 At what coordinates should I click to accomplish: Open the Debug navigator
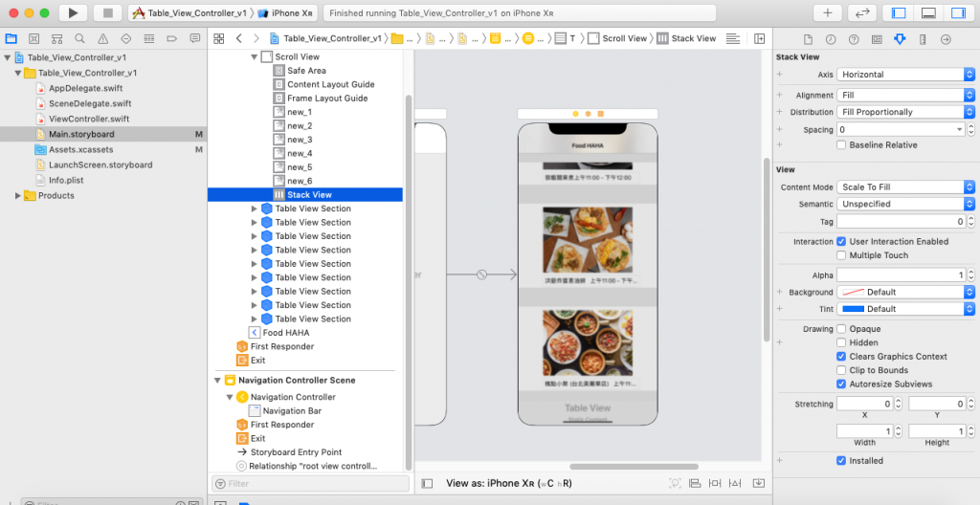coord(148,39)
